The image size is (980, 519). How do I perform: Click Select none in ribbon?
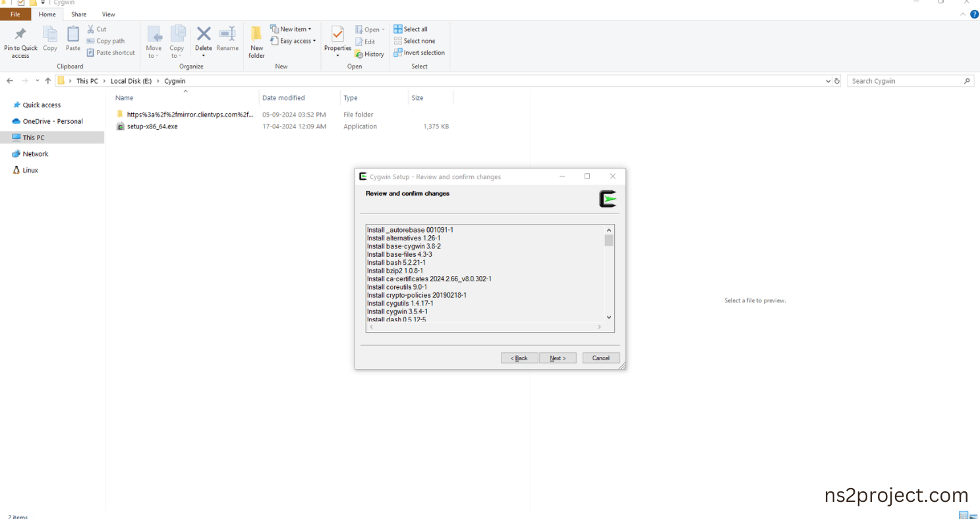[x=415, y=41]
